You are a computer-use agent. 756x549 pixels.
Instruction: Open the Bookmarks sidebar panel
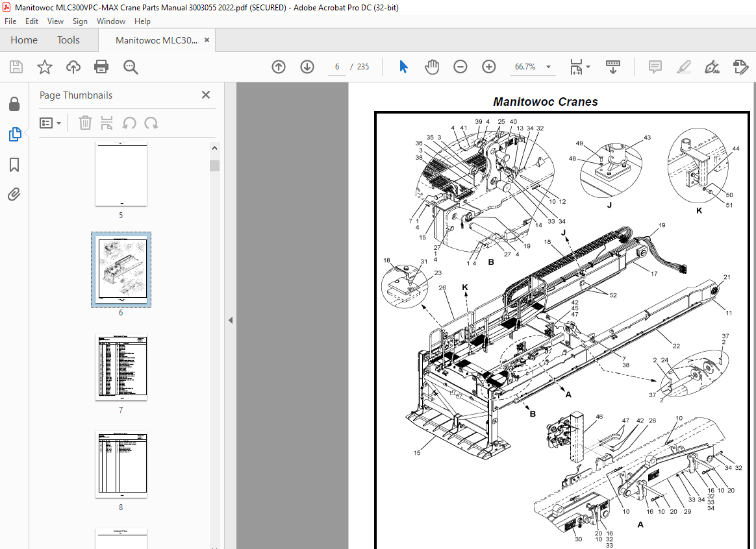(x=14, y=165)
